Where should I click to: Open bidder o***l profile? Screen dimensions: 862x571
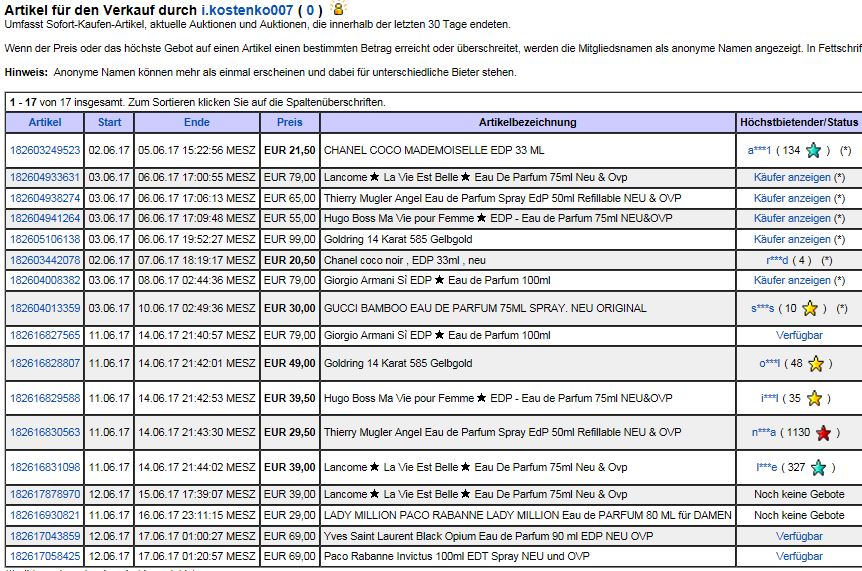click(770, 363)
